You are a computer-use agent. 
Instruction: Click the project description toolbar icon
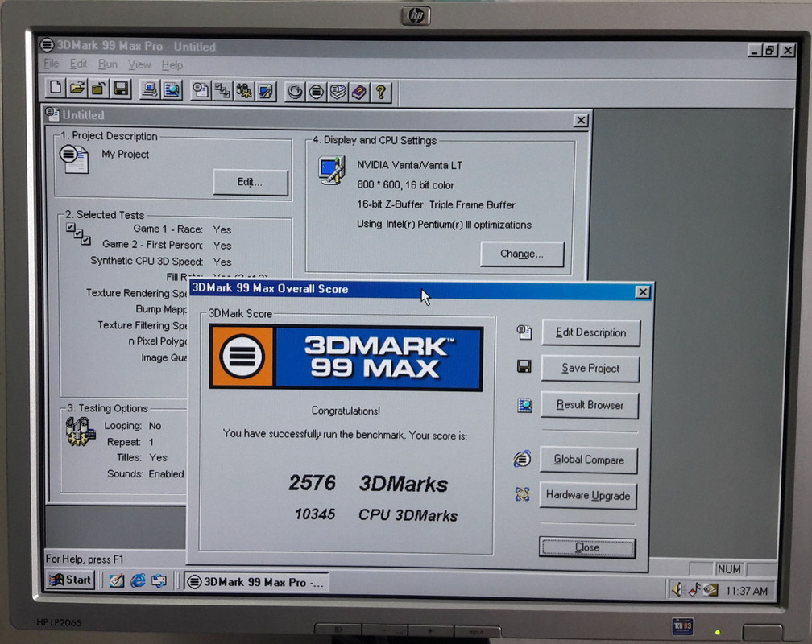pyautogui.click(x=200, y=91)
